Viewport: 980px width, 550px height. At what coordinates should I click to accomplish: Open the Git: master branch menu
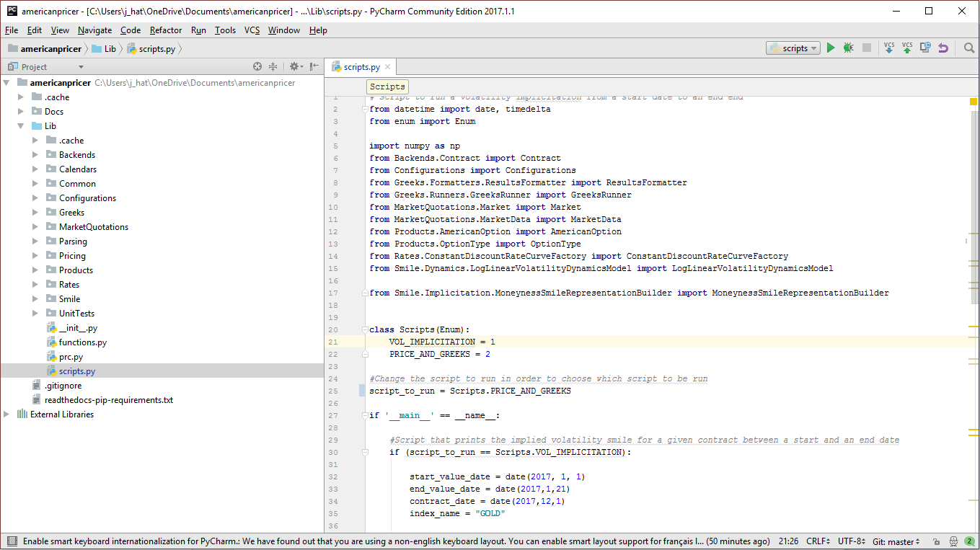(x=896, y=541)
